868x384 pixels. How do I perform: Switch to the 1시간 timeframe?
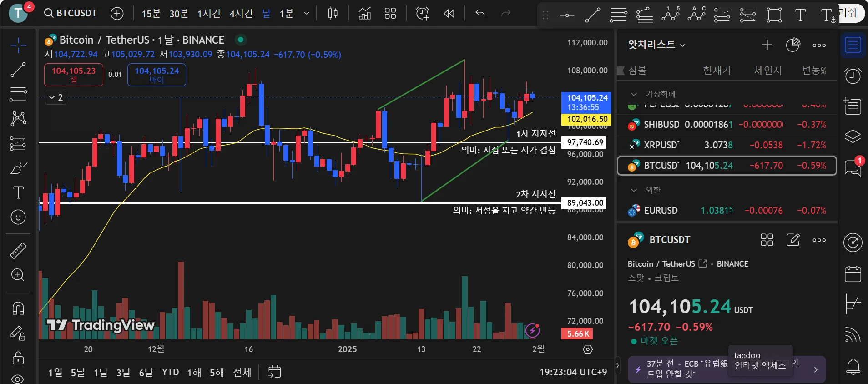point(209,14)
